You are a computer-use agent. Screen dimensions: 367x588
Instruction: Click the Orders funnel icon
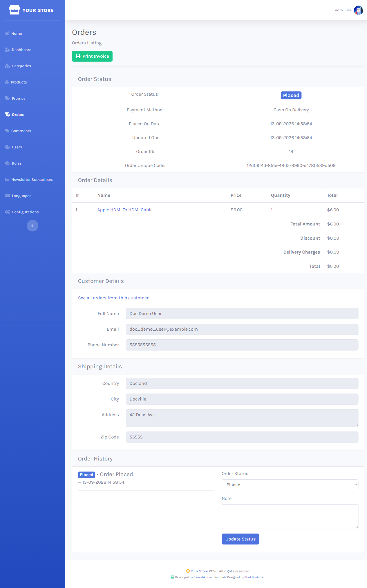7,114
